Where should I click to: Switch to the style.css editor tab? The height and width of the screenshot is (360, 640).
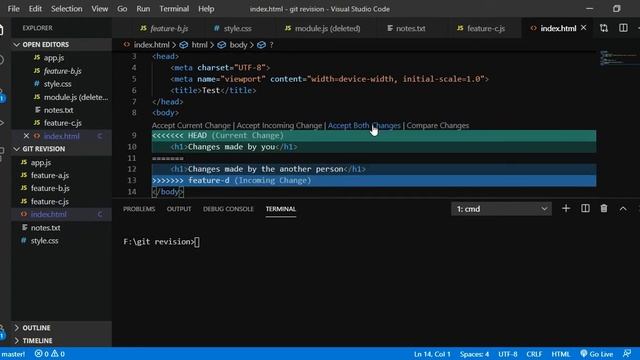233,28
